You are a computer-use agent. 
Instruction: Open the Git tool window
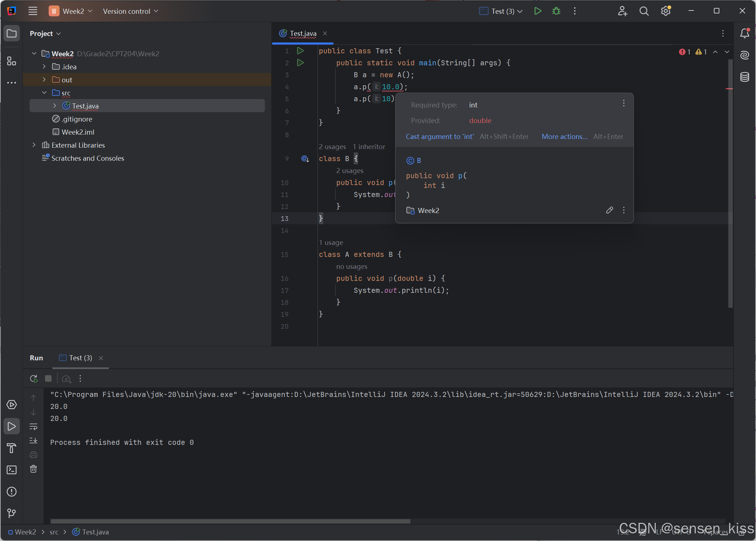12,513
